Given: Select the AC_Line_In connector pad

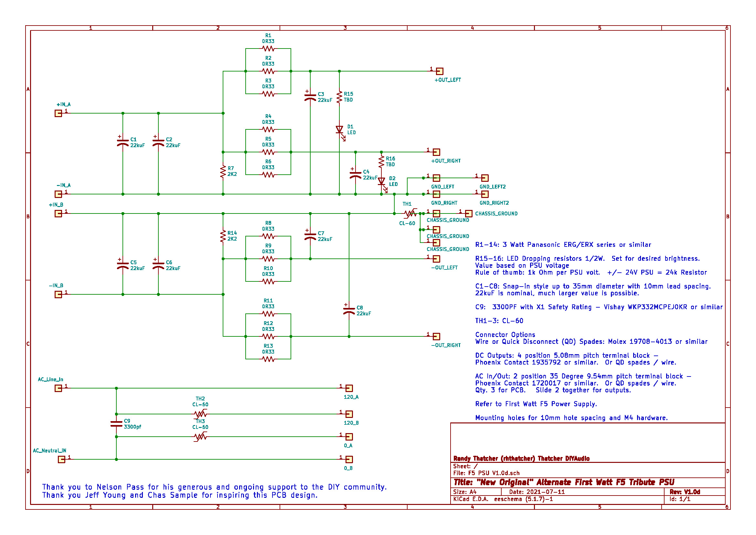Looking at the screenshot, I should click(58, 388).
